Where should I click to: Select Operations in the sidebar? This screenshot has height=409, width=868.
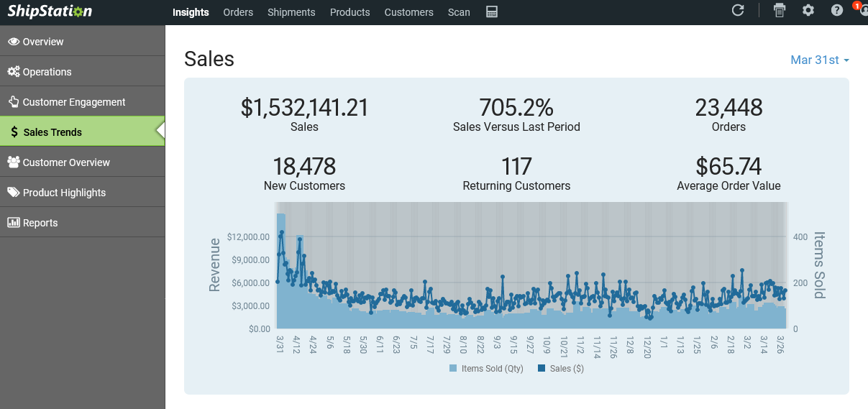(47, 72)
